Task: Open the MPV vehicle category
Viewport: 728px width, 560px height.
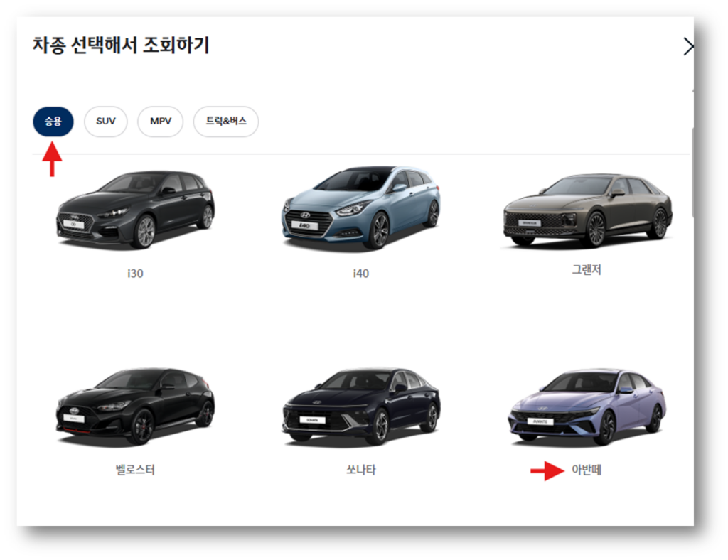Action: [160, 122]
